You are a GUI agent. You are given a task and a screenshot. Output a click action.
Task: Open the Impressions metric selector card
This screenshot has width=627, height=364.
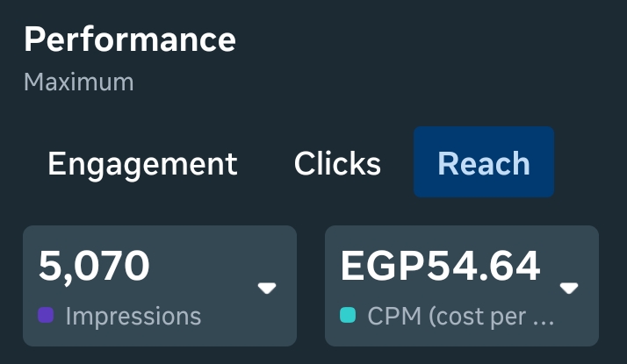(x=160, y=286)
